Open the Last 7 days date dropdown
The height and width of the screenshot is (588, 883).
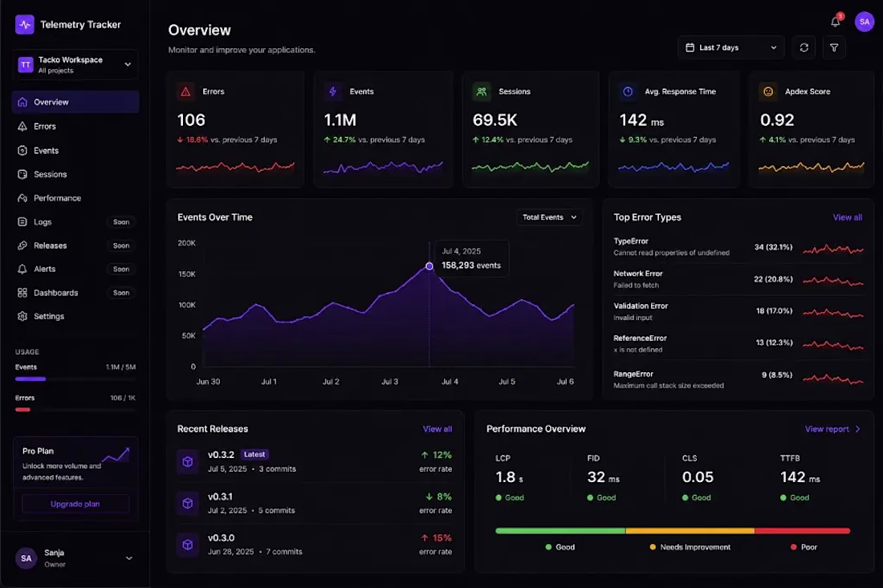(x=731, y=48)
